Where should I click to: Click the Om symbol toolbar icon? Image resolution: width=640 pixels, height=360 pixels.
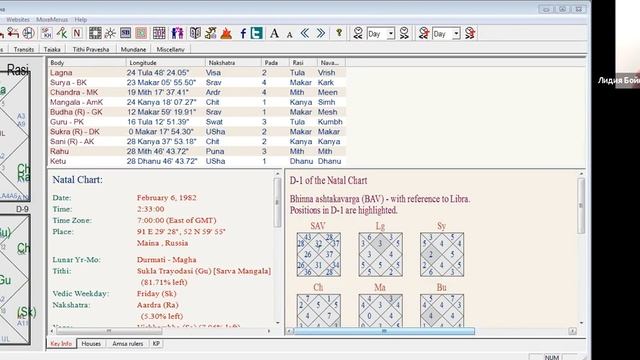pos(211,33)
